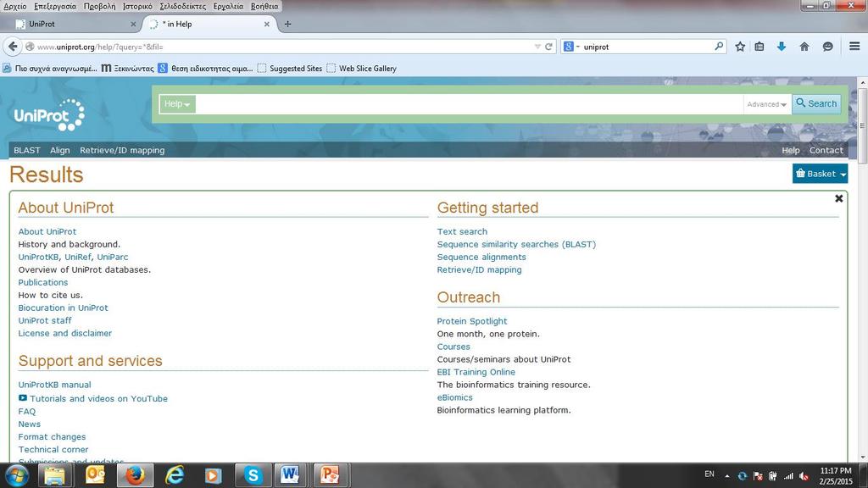Open the About UniProt link
This screenshot has width=868, height=488.
click(47, 231)
